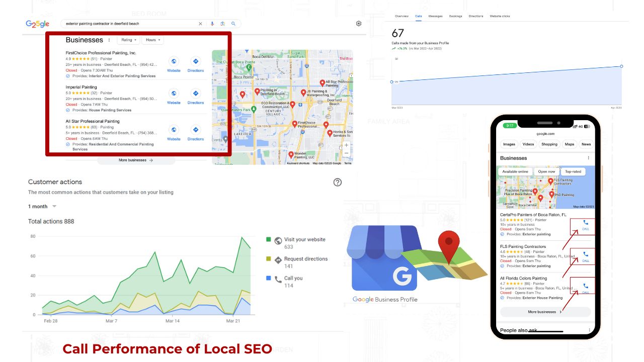This screenshot has width=644, height=362.
Task: Click the Visit your website globe icon
Action: [x=278, y=240]
